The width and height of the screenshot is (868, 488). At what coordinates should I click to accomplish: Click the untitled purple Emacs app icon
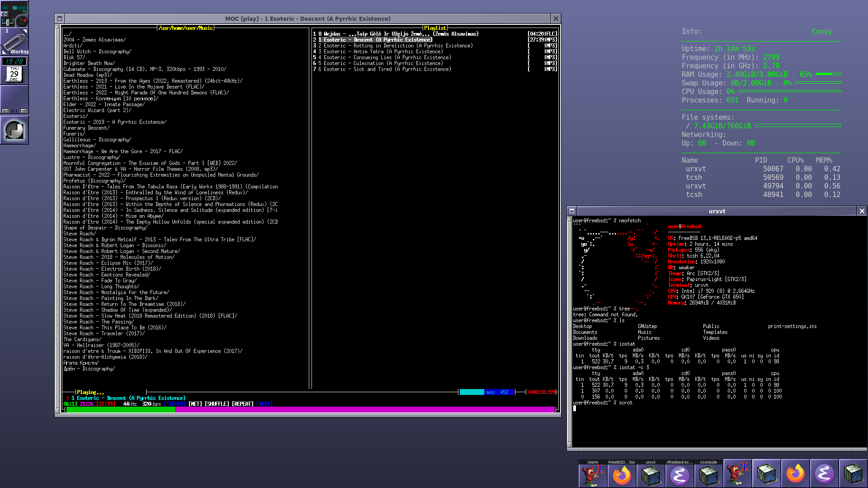(x=824, y=474)
